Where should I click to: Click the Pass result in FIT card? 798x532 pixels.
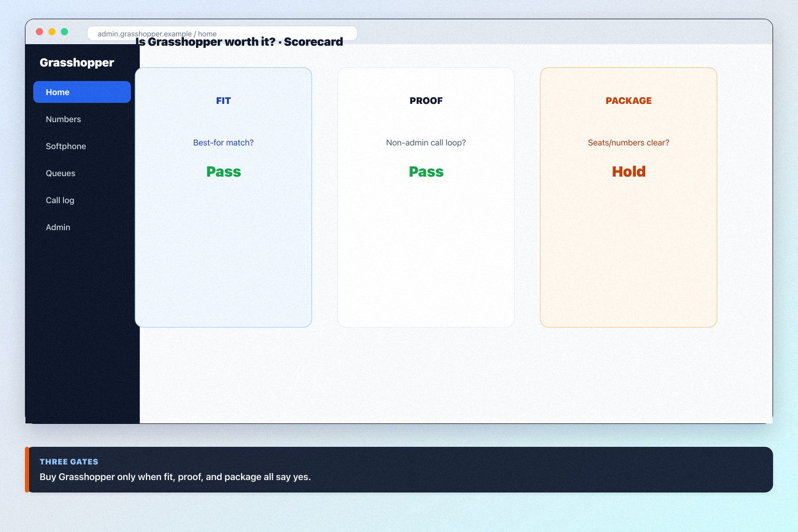[x=223, y=171]
